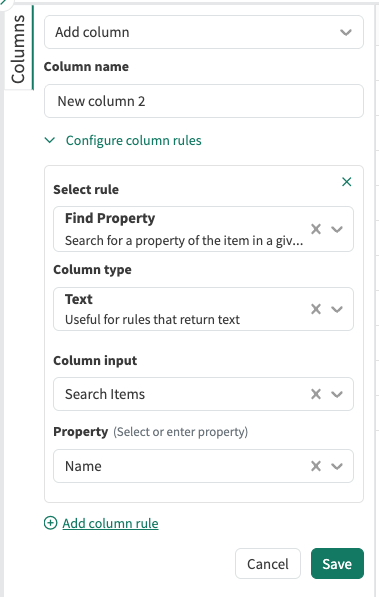Click the Search Items value text
379x597 pixels.
pos(105,394)
